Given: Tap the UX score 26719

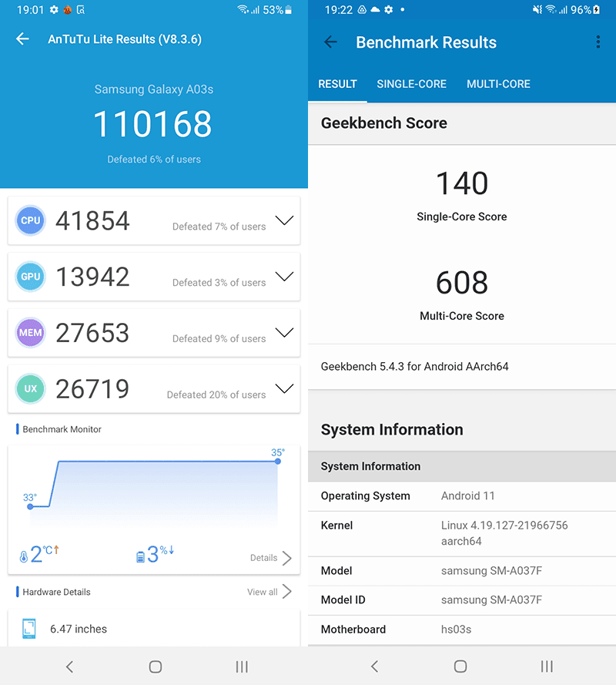Looking at the screenshot, I should point(92,389).
